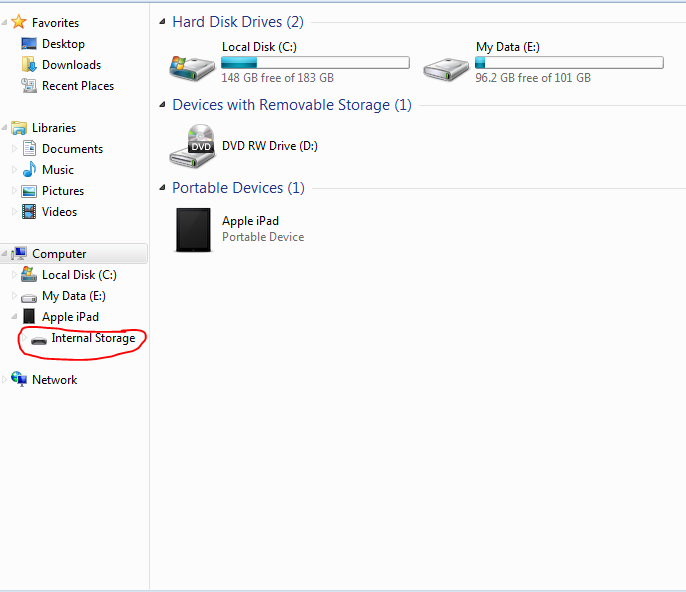
Task: Click the Local Disk (C:) usage bar
Action: [x=315, y=63]
